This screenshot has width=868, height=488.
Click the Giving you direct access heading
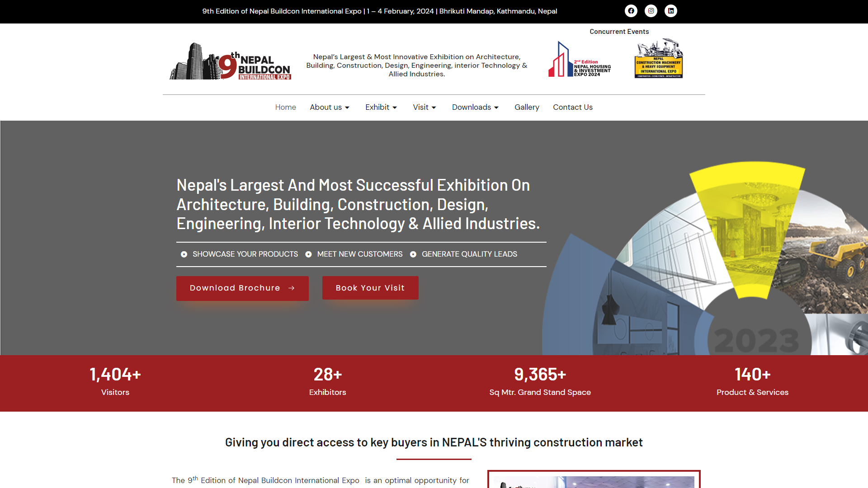coord(434,442)
